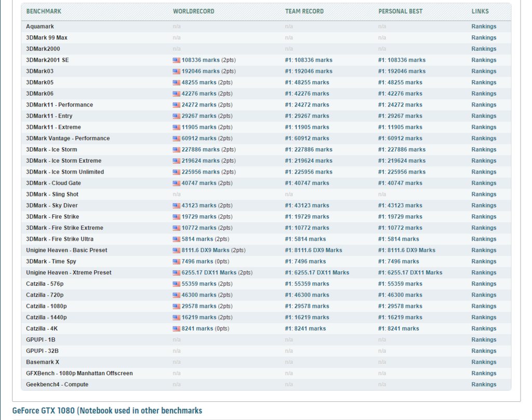Click the flag icon in Cloud Gate row
The image size is (532, 420).
coord(177,183)
